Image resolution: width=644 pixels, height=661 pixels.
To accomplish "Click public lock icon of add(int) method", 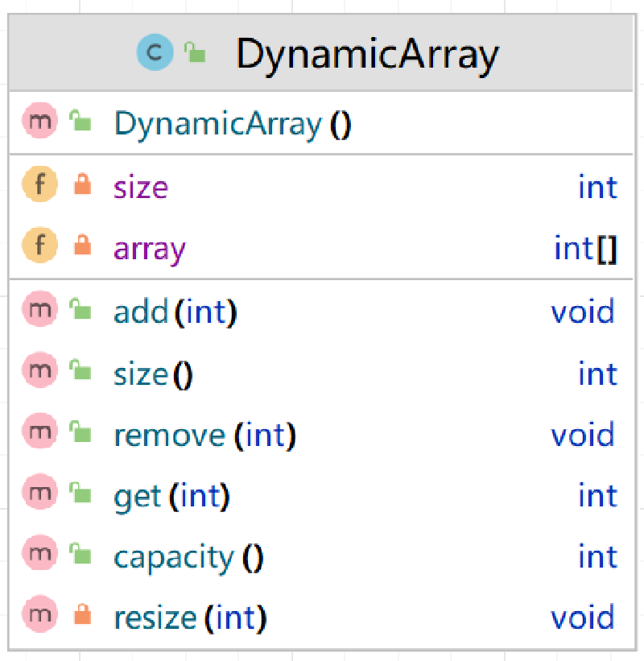I will 80,308.
